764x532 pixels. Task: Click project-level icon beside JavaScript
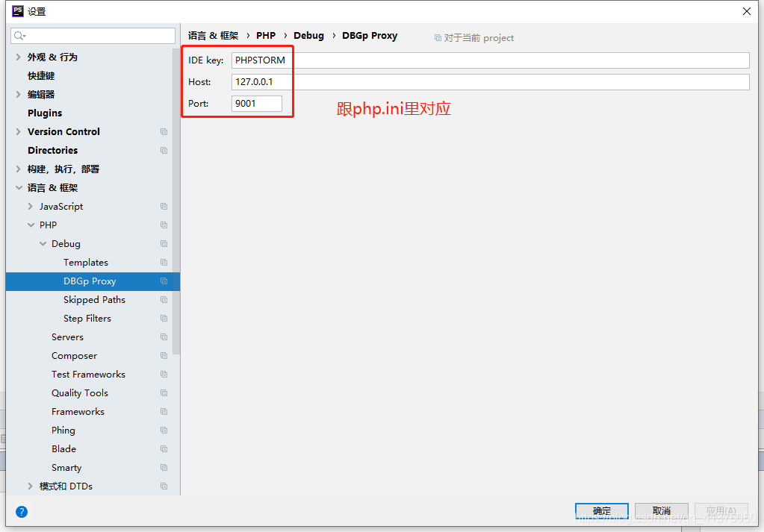tap(164, 207)
